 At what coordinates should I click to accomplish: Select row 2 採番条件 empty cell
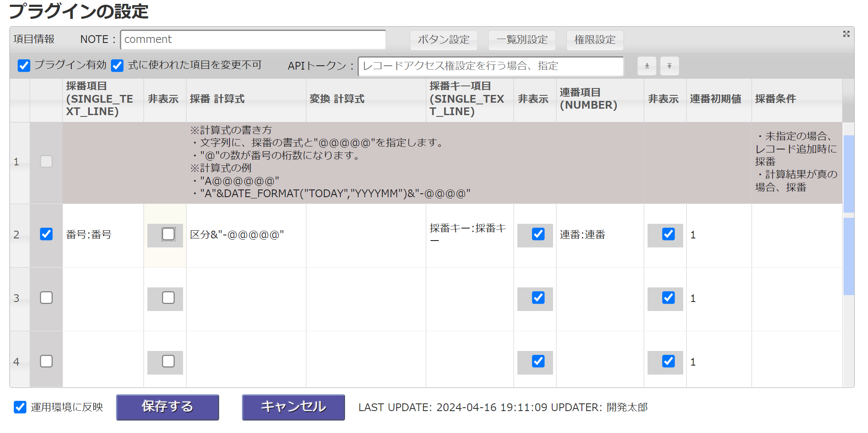(x=797, y=235)
